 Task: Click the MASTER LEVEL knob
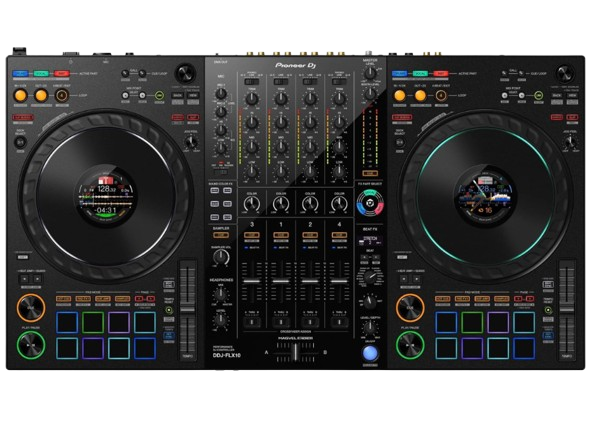coord(370,73)
